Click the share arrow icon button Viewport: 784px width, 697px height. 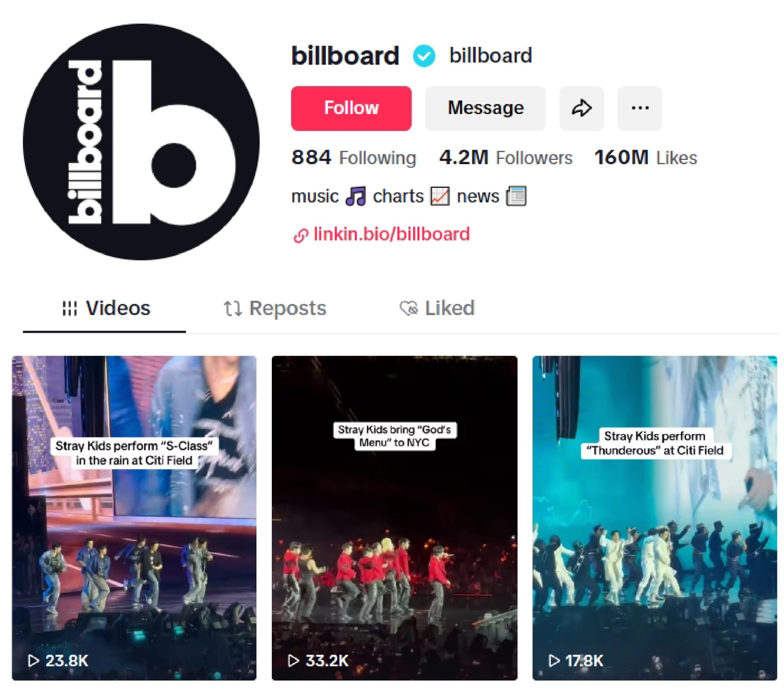[581, 108]
